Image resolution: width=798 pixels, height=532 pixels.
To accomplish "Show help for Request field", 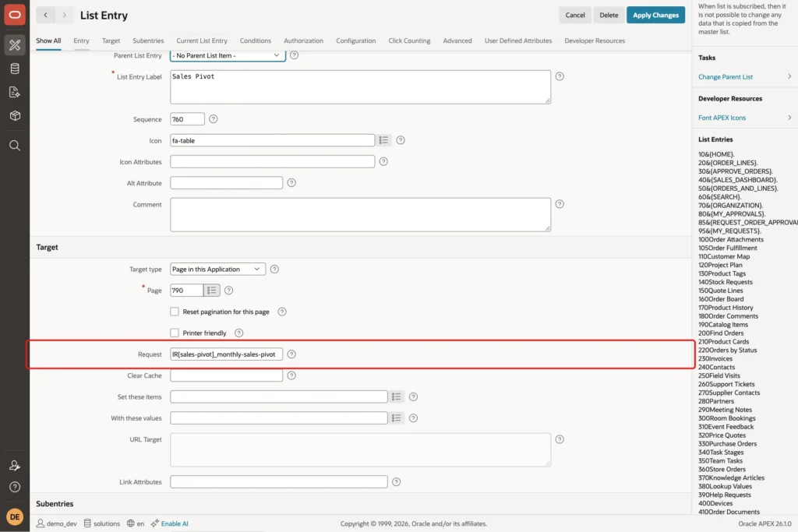I will pos(291,354).
